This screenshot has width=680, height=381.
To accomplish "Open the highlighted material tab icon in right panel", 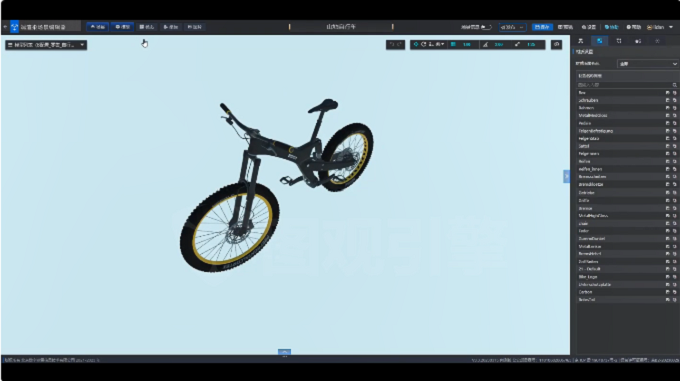I will (599, 41).
